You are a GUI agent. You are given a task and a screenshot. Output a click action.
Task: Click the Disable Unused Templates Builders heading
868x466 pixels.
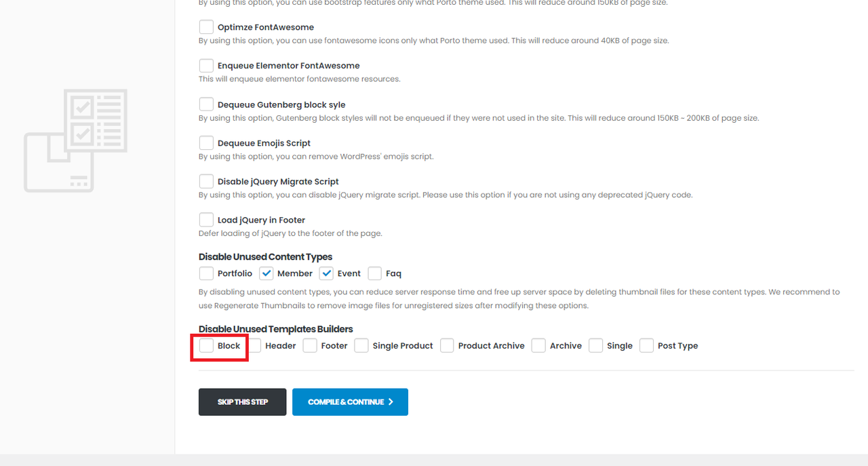[x=276, y=329]
